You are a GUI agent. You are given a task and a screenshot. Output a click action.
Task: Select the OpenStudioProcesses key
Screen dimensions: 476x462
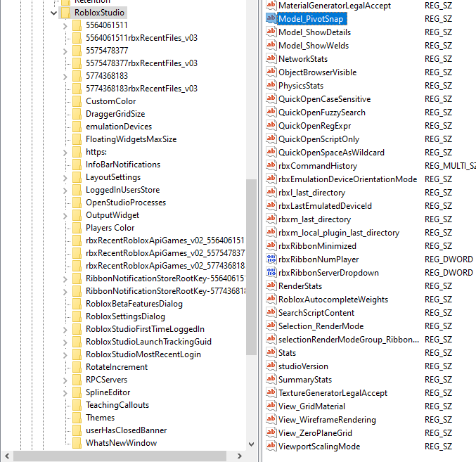[x=126, y=203]
